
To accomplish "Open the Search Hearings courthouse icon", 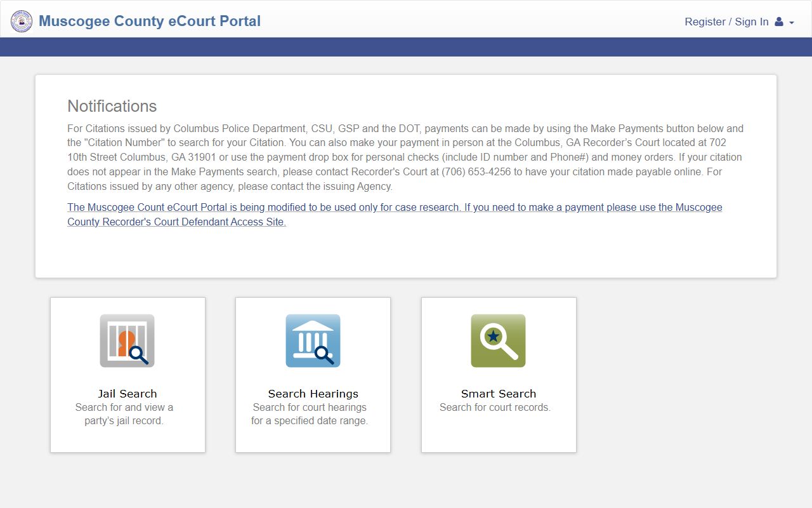I will (x=313, y=340).
